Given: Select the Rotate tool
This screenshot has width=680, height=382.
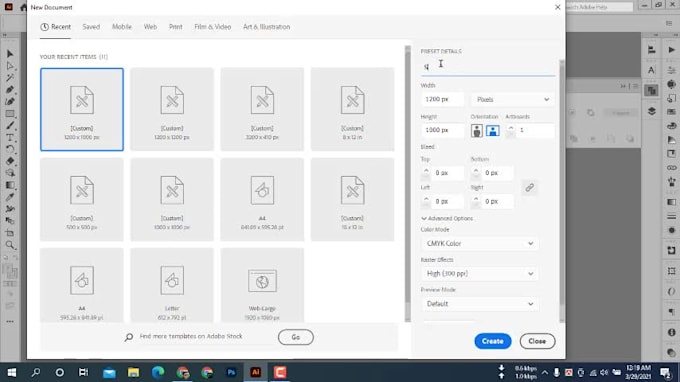Looking at the screenshot, I should pos(10,149).
